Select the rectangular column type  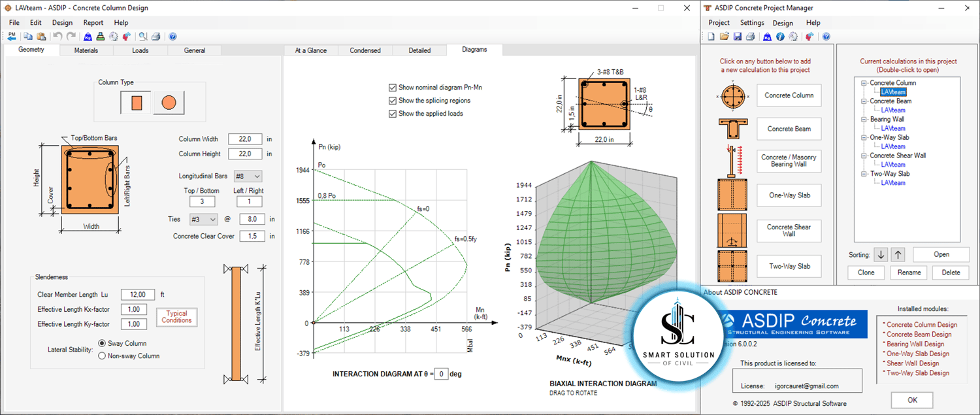[x=137, y=103]
